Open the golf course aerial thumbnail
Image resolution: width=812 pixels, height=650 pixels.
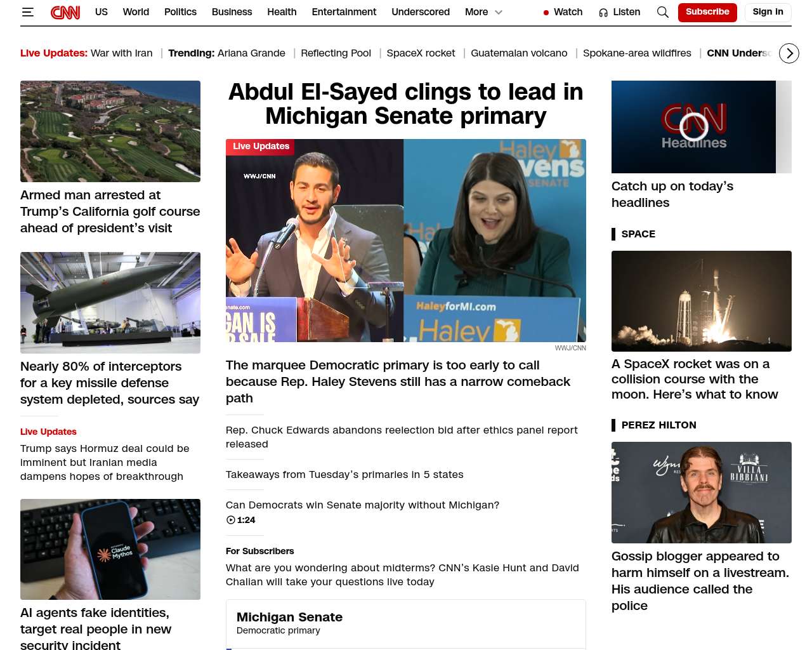click(x=110, y=131)
